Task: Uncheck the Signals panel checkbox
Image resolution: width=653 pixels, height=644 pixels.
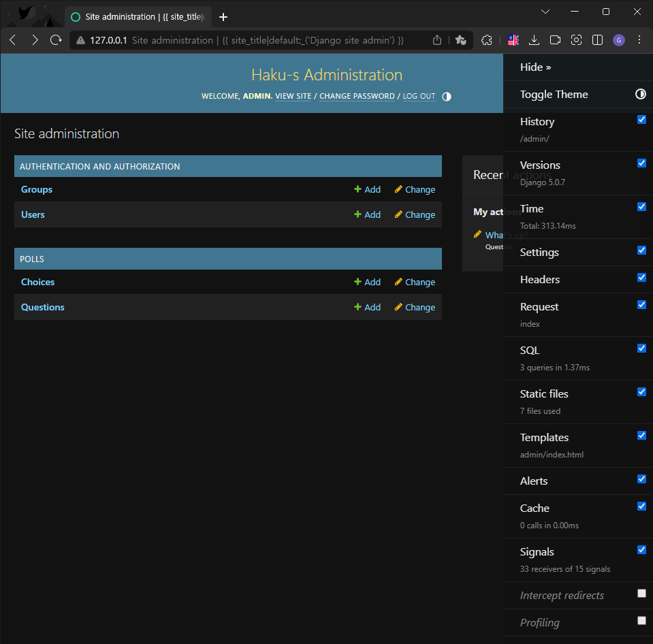Action: [x=641, y=549]
